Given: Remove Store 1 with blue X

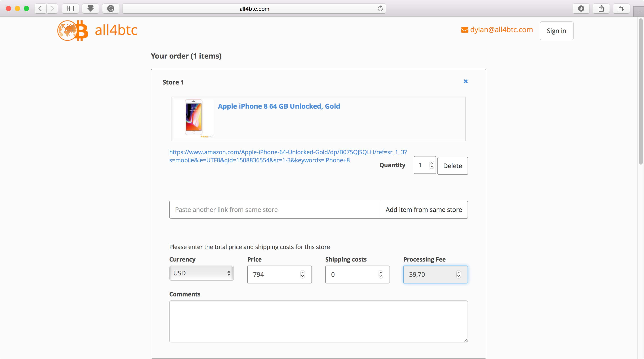Looking at the screenshot, I should [x=466, y=81].
